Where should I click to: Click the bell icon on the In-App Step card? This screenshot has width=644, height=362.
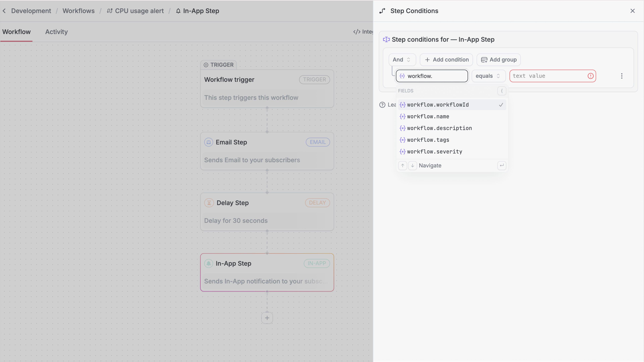[x=209, y=263]
